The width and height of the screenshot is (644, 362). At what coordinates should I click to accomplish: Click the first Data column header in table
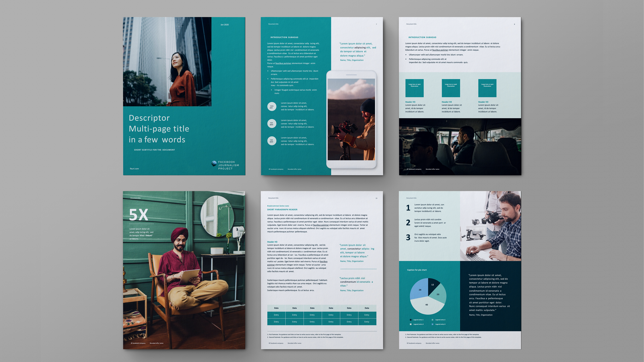pos(276,308)
